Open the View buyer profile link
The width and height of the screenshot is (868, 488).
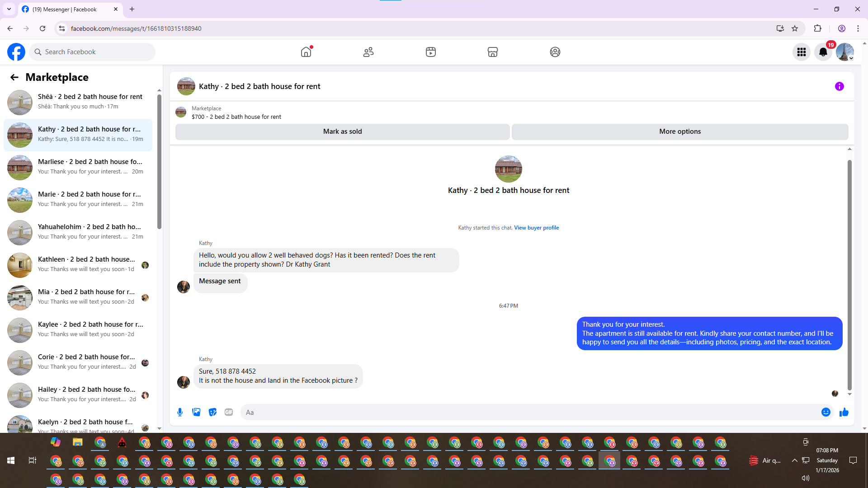[536, 228]
